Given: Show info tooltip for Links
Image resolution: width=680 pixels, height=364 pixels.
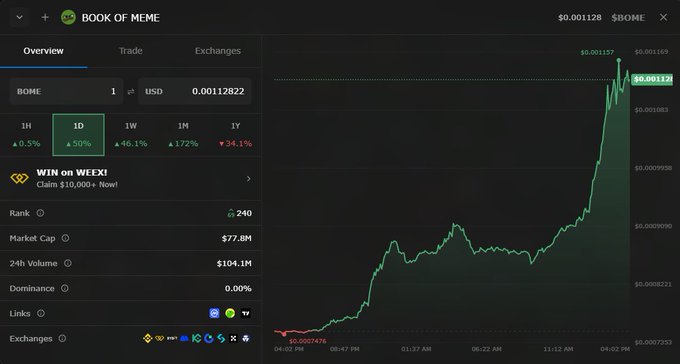Looking at the screenshot, I should [x=41, y=313].
